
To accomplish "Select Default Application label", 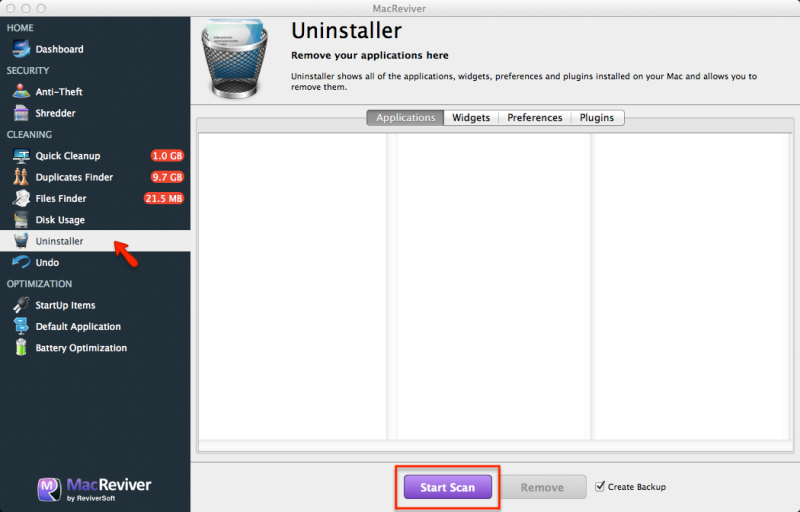I will (x=78, y=327).
